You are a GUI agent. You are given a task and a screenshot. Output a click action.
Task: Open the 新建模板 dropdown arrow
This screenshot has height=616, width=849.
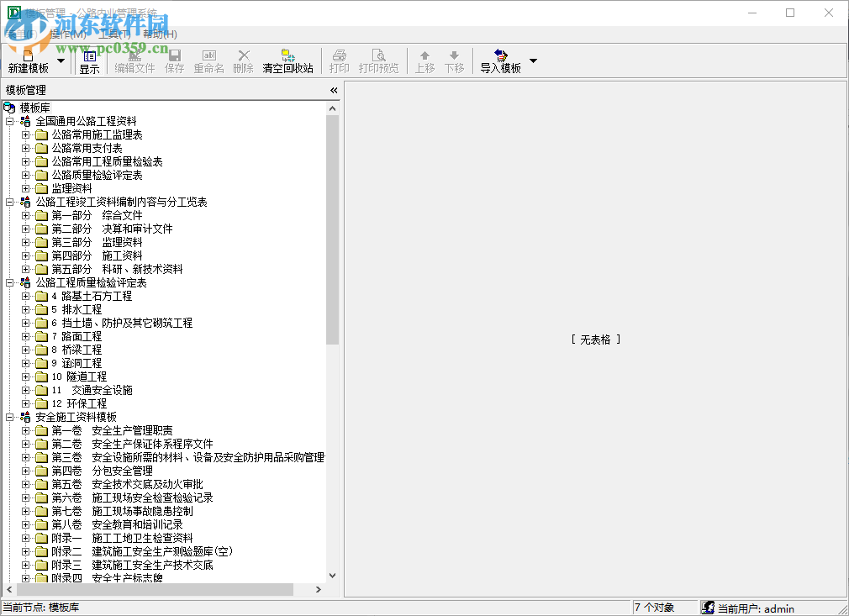point(59,60)
